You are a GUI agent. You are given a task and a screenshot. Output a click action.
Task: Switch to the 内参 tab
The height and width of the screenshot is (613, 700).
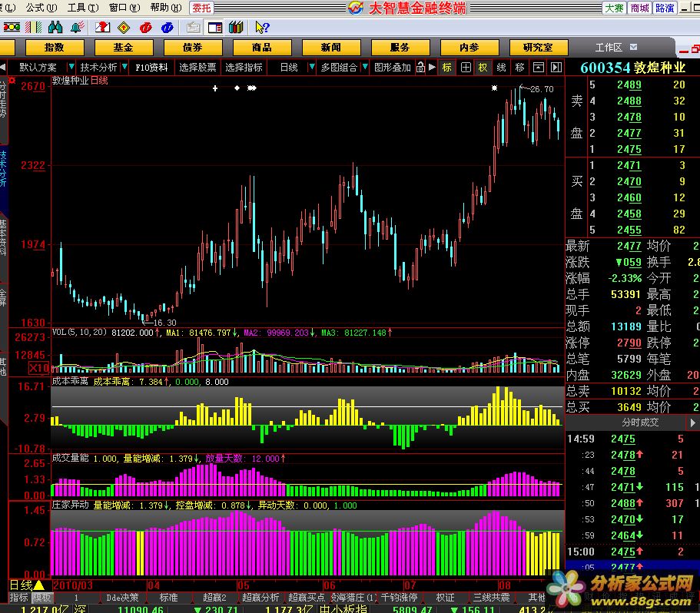[469, 48]
